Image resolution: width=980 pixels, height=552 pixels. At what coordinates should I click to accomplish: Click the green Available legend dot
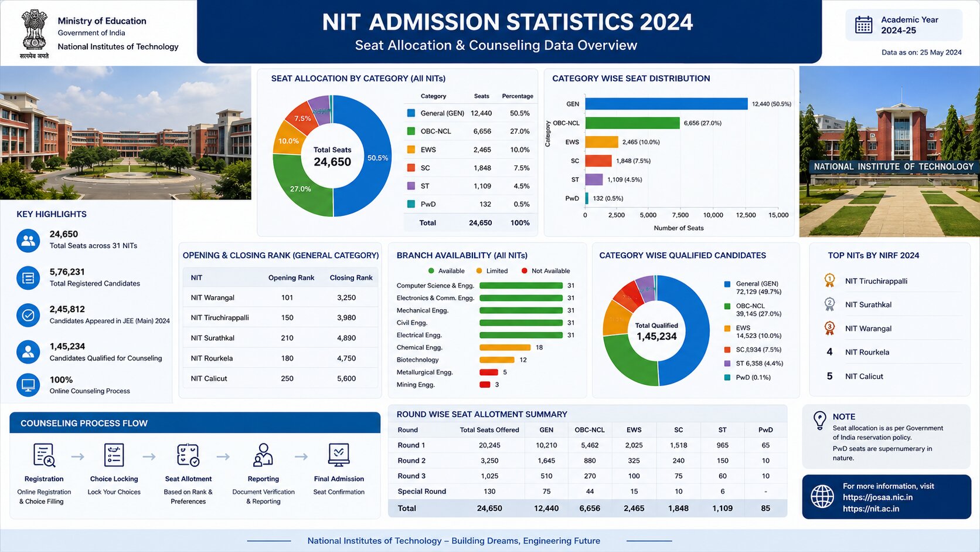431,271
